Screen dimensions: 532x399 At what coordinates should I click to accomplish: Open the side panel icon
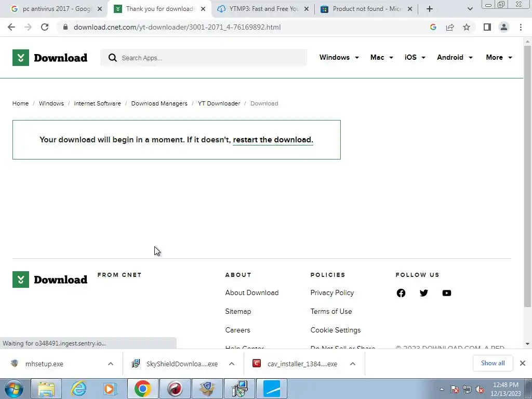pyautogui.click(x=487, y=27)
